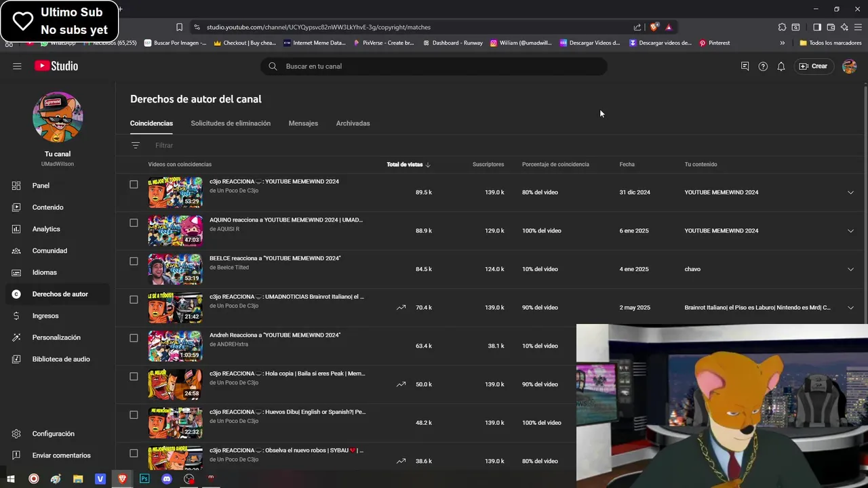This screenshot has width=868, height=488.
Task: Bookmark this page icon in address bar
Action: click(179, 27)
